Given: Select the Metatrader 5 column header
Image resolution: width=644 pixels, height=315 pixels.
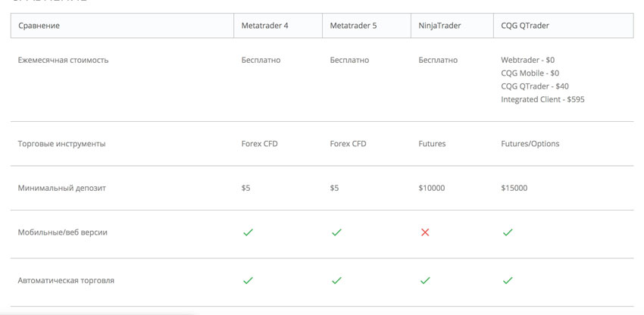Looking at the screenshot, I should [x=367, y=26].
